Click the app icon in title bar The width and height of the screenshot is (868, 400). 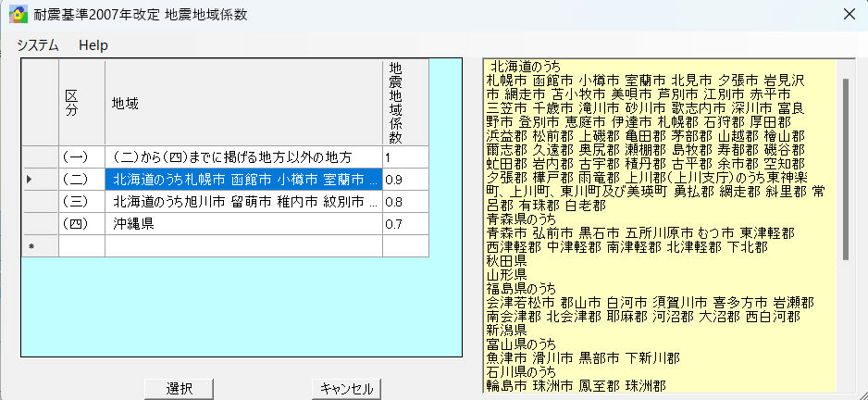pyautogui.click(x=16, y=14)
